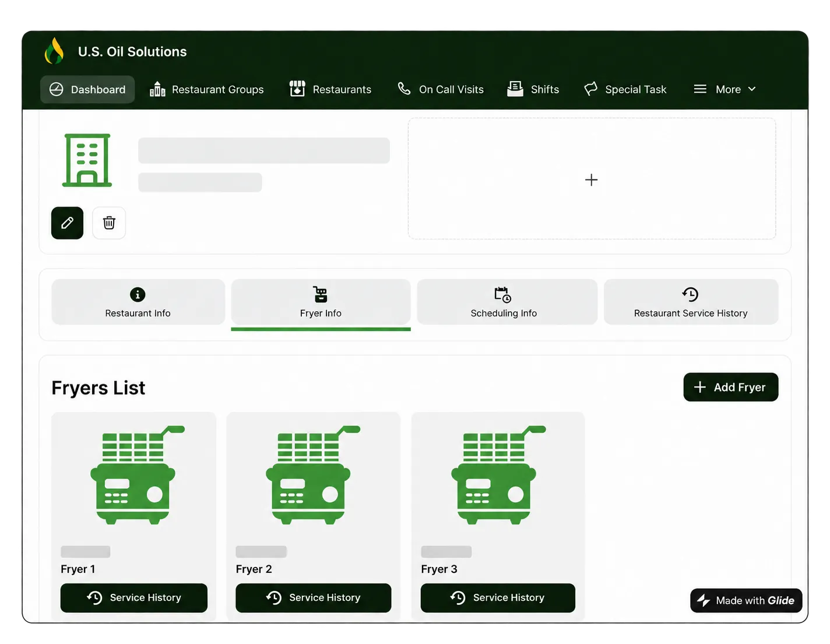Open the Shifts nav item
The width and height of the screenshot is (830, 644).
point(533,89)
